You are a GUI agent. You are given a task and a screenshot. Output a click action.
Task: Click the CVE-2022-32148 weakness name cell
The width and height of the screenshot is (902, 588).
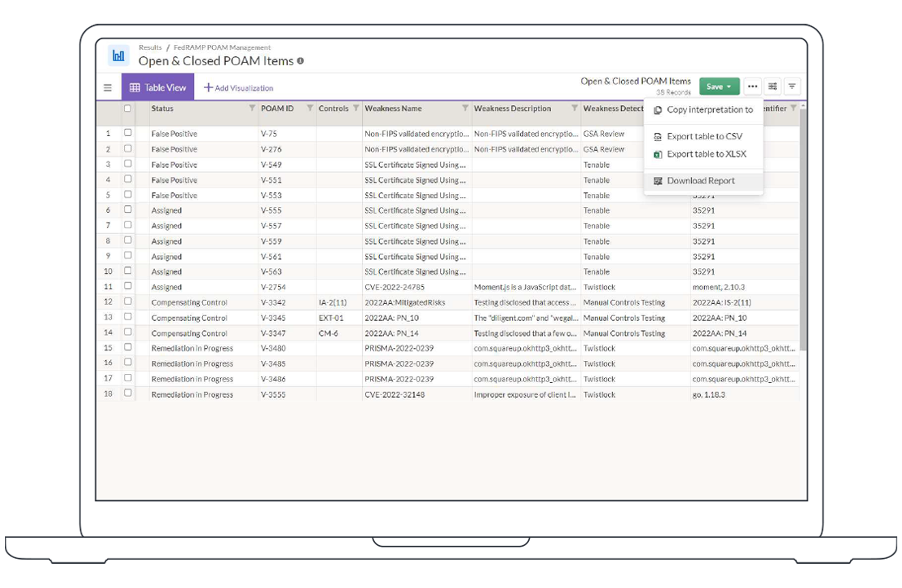click(417, 395)
